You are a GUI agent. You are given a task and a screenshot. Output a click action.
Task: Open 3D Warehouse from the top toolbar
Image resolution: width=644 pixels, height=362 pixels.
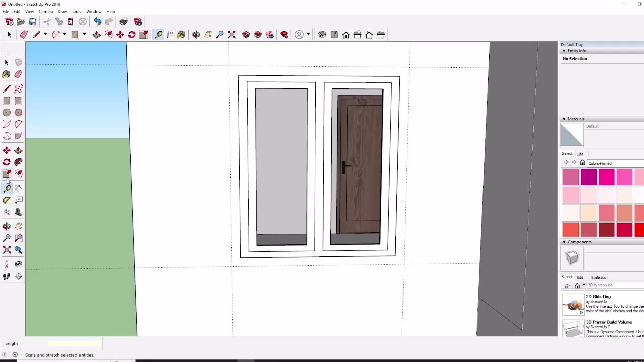tap(246, 35)
